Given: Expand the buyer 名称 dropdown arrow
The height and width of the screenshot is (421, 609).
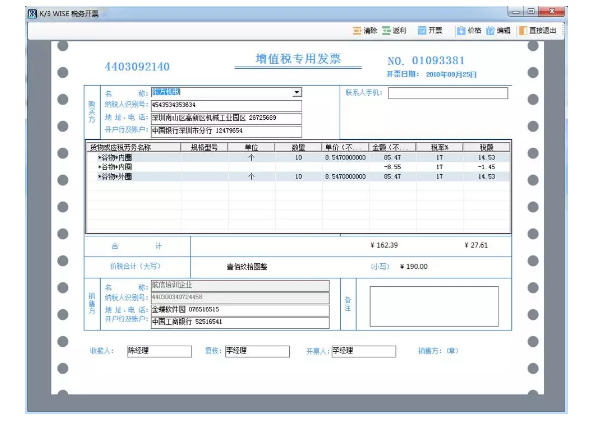Looking at the screenshot, I should pyautogui.click(x=297, y=92).
